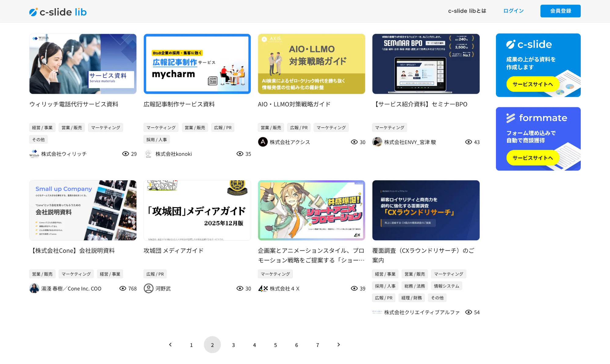Click 株式会社ENVY_宮津 駿 avatar photo

click(377, 142)
